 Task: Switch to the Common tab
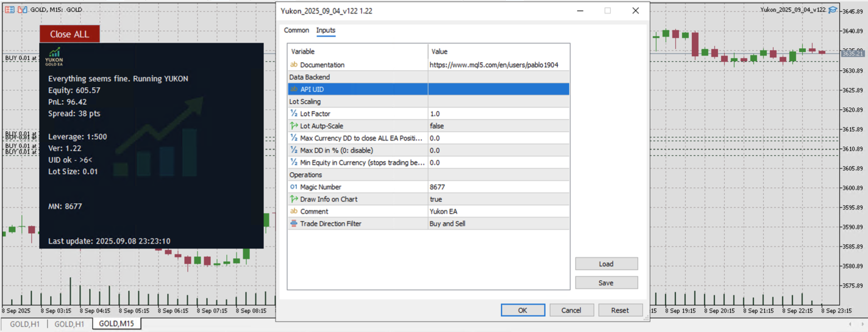296,30
